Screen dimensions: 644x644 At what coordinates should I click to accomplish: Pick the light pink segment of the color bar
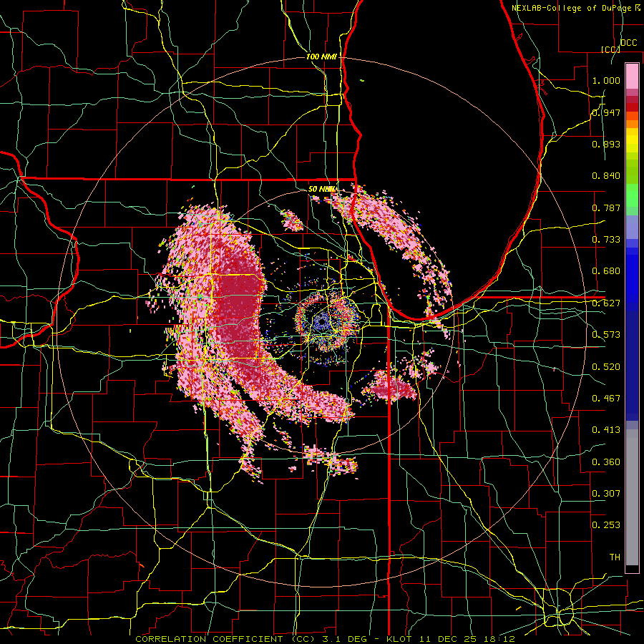(x=632, y=76)
